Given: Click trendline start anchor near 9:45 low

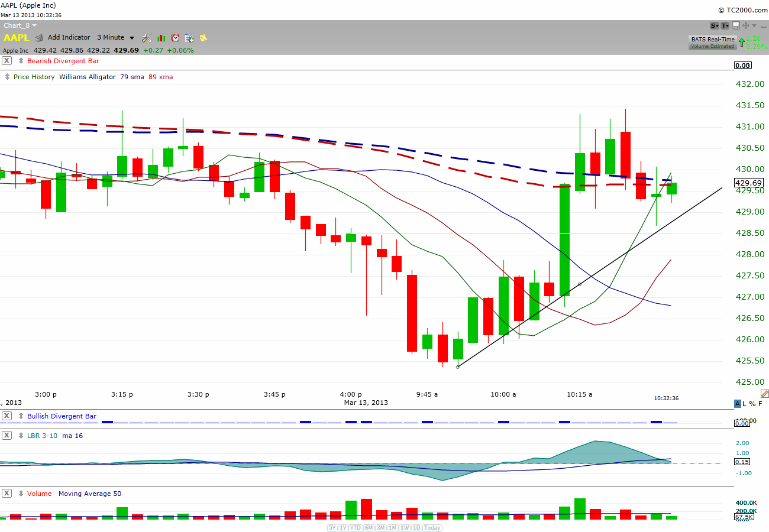Looking at the screenshot, I should tap(458, 366).
